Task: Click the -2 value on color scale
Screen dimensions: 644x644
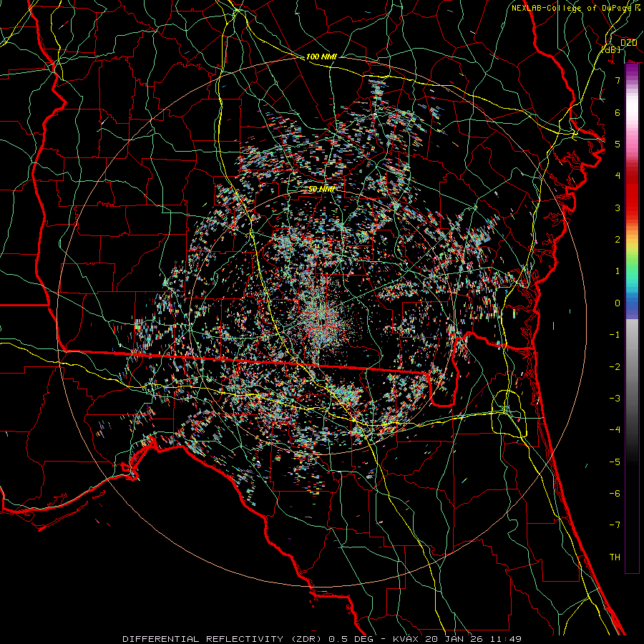Action: coord(615,367)
